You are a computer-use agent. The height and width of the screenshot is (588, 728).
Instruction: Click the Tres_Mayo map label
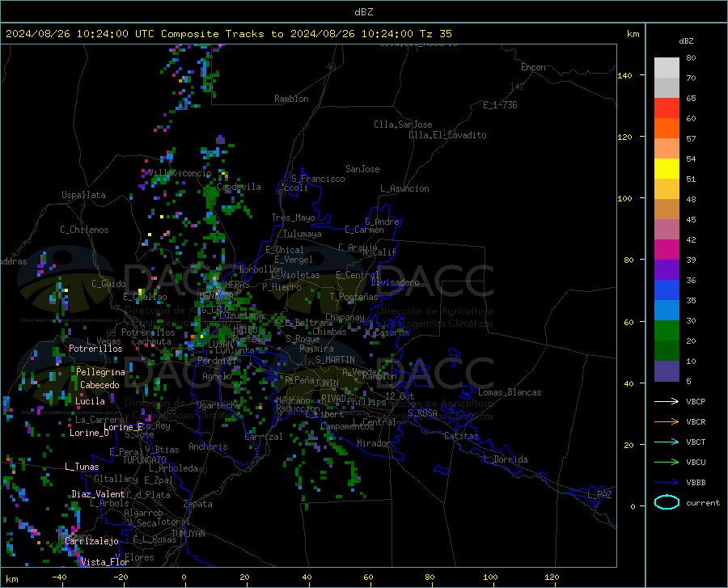click(293, 218)
